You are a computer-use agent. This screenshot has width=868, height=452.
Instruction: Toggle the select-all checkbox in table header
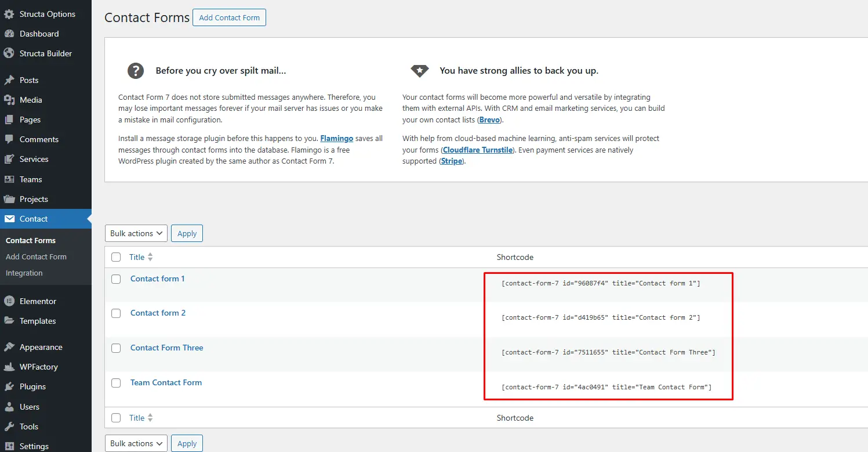click(116, 257)
